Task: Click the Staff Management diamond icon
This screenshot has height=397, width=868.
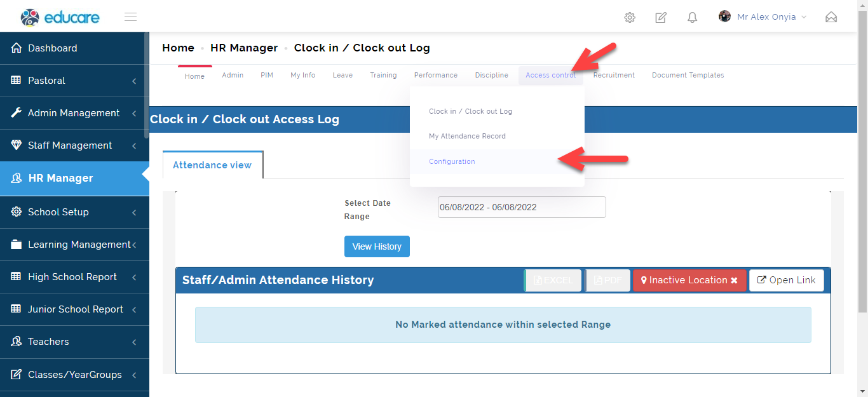Action: click(17, 145)
